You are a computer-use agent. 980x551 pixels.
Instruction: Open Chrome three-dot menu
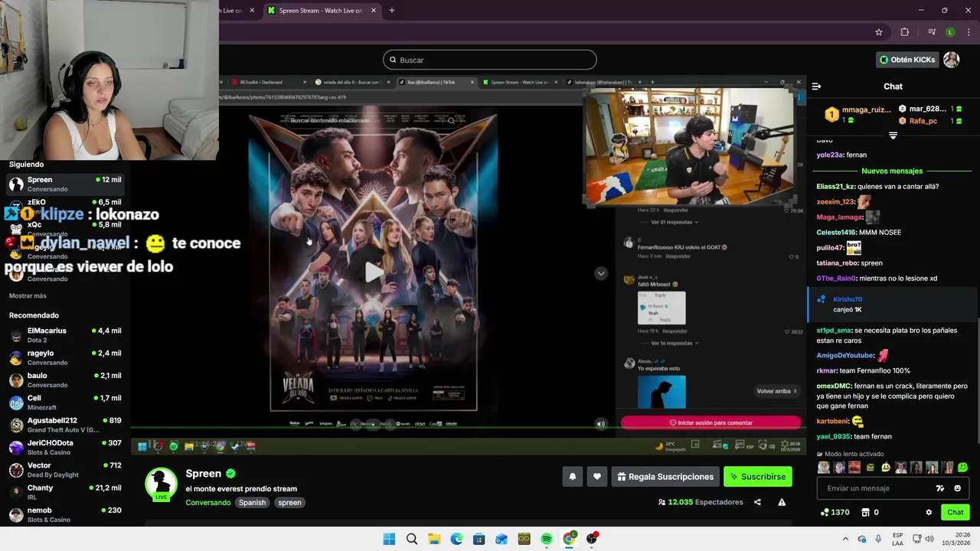pos(969,32)
